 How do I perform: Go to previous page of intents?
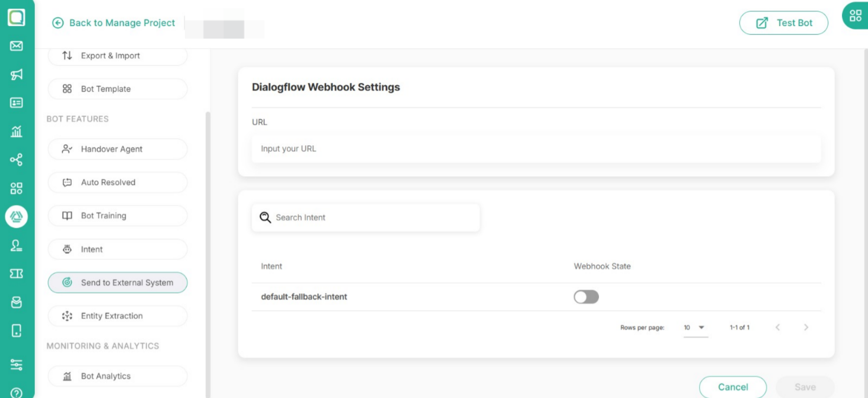(777, 328)
